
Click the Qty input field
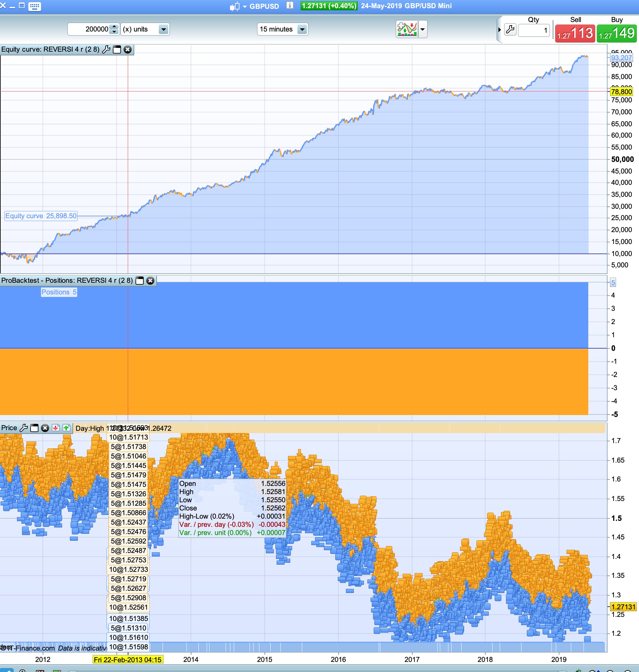coord(533,30)
